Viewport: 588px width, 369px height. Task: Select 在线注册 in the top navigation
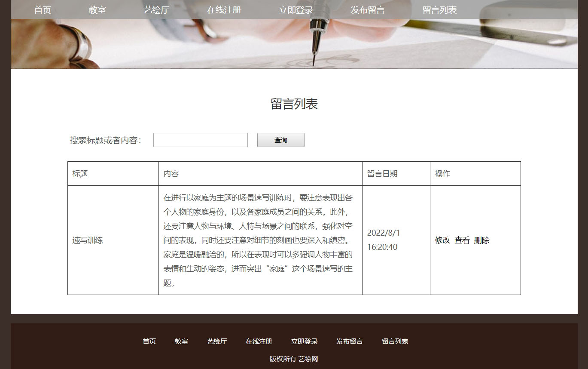click(x=224, y=10)
